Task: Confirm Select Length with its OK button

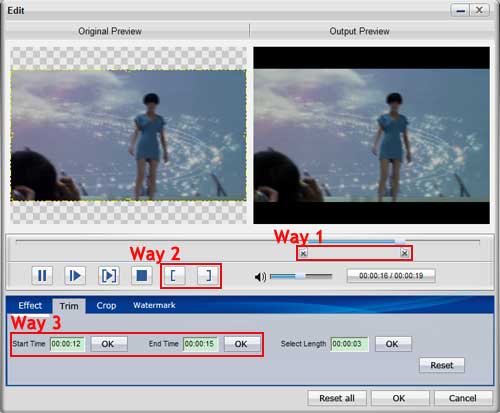Action: [x=393, y=344]
